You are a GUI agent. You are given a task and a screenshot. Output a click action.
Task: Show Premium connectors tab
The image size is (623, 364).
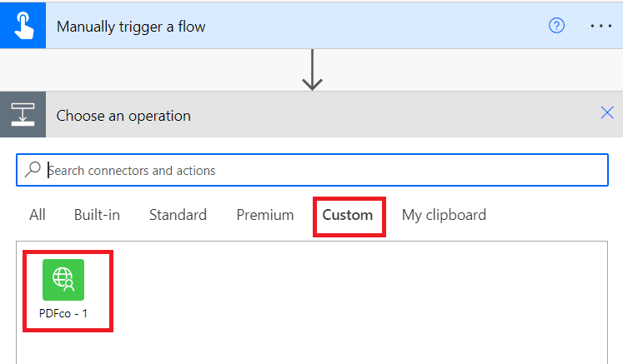[x=265, y=215]
